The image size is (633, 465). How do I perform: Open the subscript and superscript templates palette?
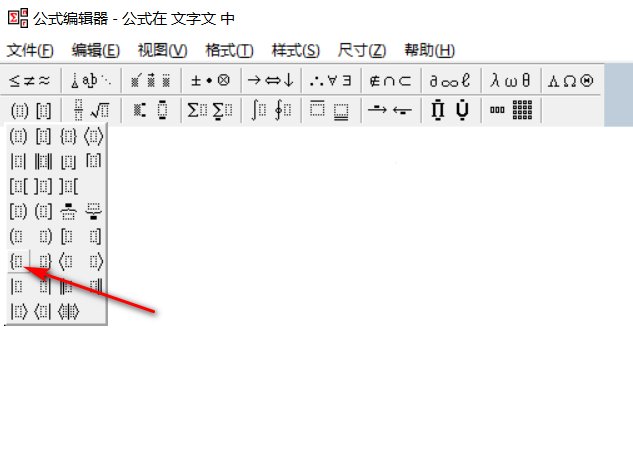tap(151, 110)
